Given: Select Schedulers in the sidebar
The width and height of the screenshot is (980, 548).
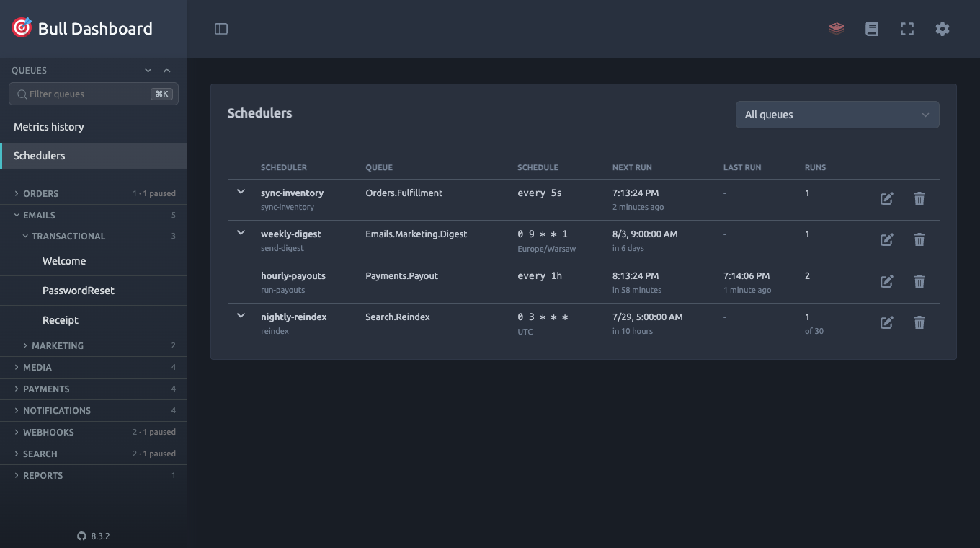Looking at the screenshot, I should (x=94, y=156).
